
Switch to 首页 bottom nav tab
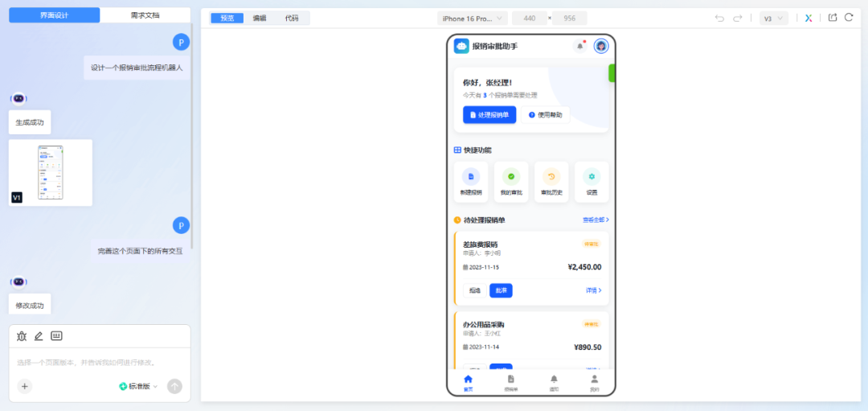469,383
